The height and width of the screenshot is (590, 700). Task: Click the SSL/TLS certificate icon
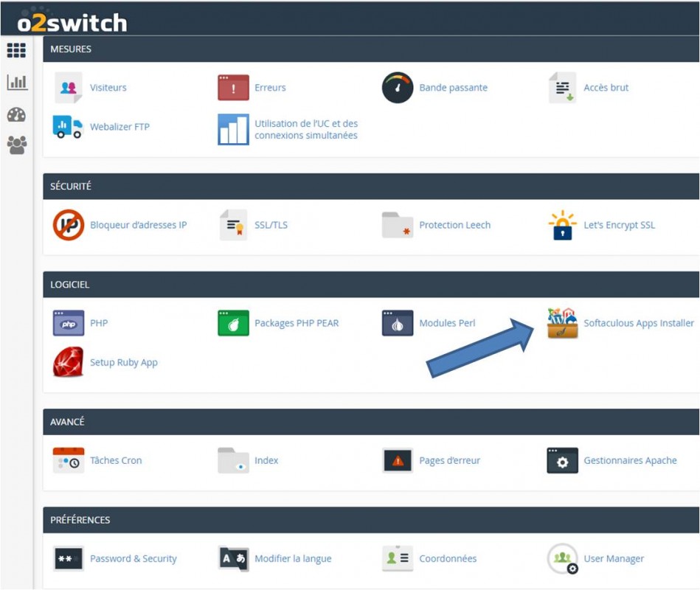point(234,225)
